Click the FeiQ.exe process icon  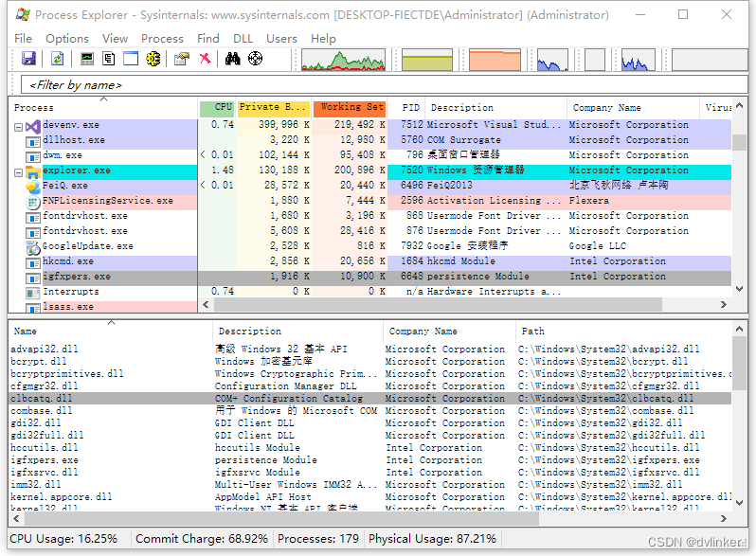click(x=33, y=187)
